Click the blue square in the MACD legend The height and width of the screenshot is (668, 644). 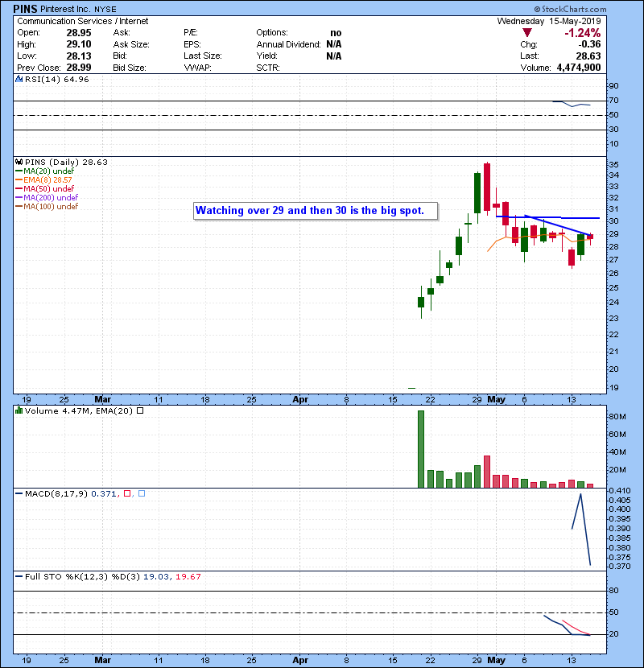click(x=142, y=493)
